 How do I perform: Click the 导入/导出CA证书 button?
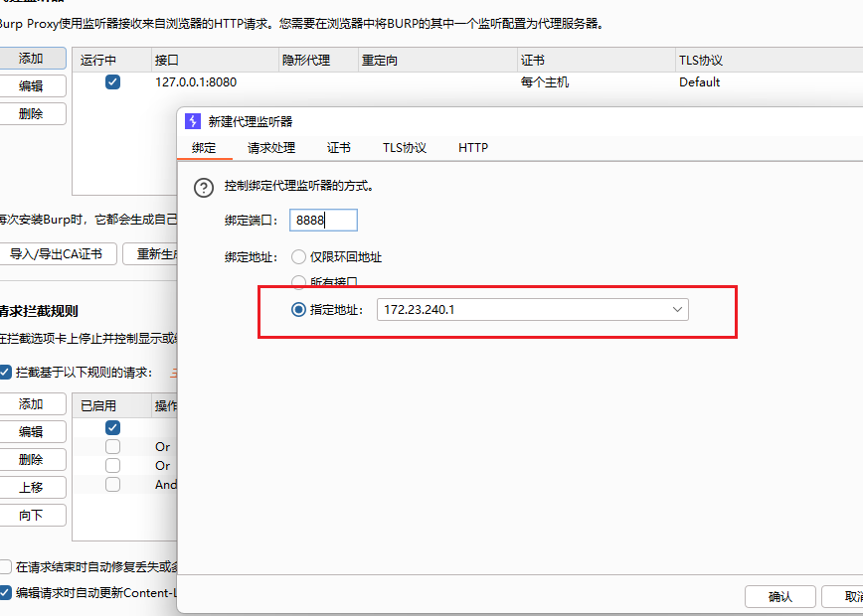57,253
